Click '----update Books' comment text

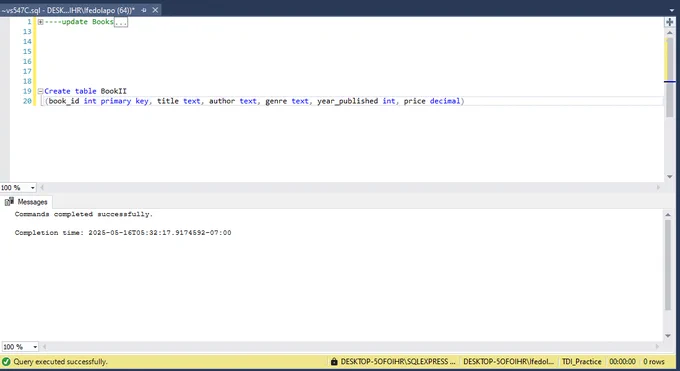[79, 22]
